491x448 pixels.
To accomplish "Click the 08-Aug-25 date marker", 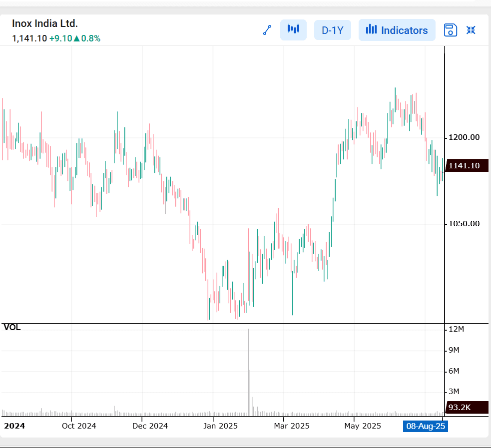I will (x=426, y=426).
